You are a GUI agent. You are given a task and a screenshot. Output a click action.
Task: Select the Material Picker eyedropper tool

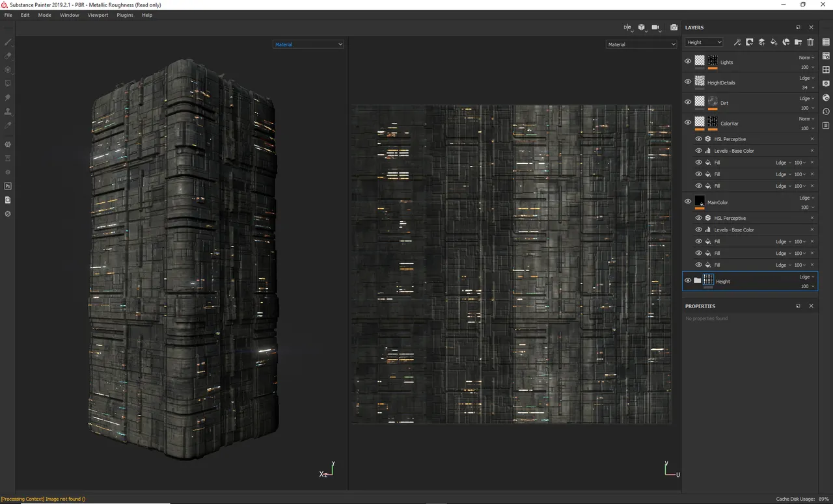coord(8,125)
